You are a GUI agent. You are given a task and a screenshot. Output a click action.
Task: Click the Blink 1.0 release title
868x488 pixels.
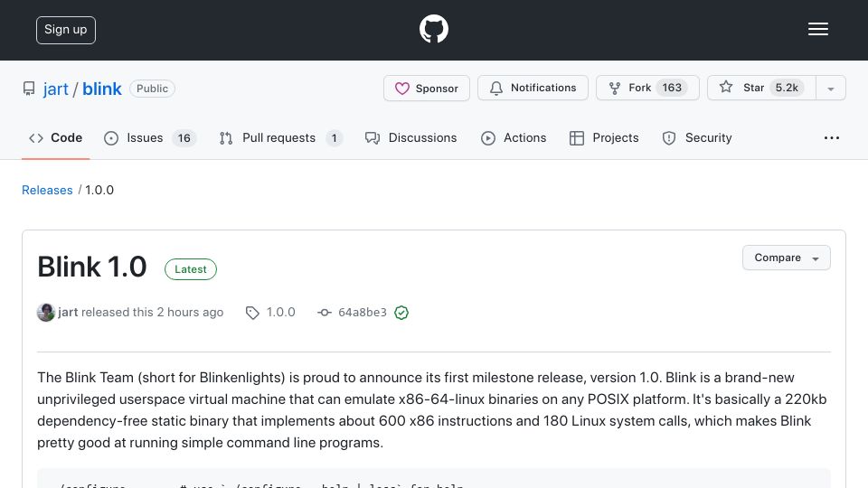tap(92, 267)
